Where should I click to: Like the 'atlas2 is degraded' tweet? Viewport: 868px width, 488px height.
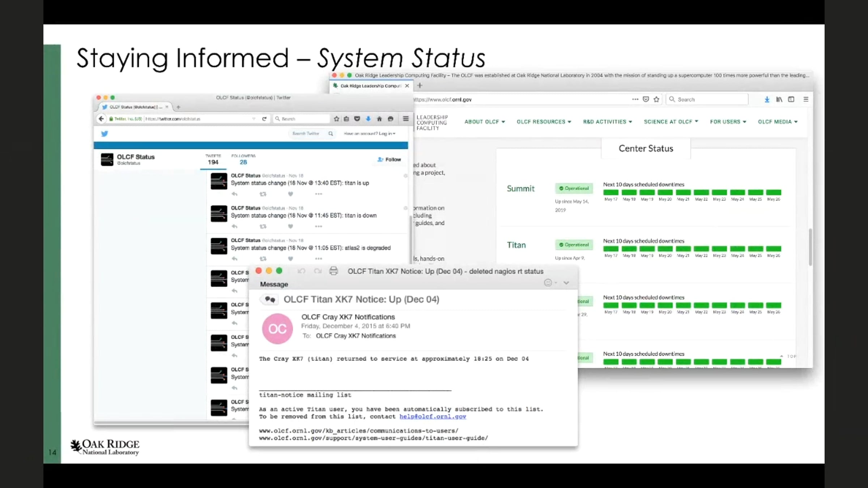(x=290, y=259)
